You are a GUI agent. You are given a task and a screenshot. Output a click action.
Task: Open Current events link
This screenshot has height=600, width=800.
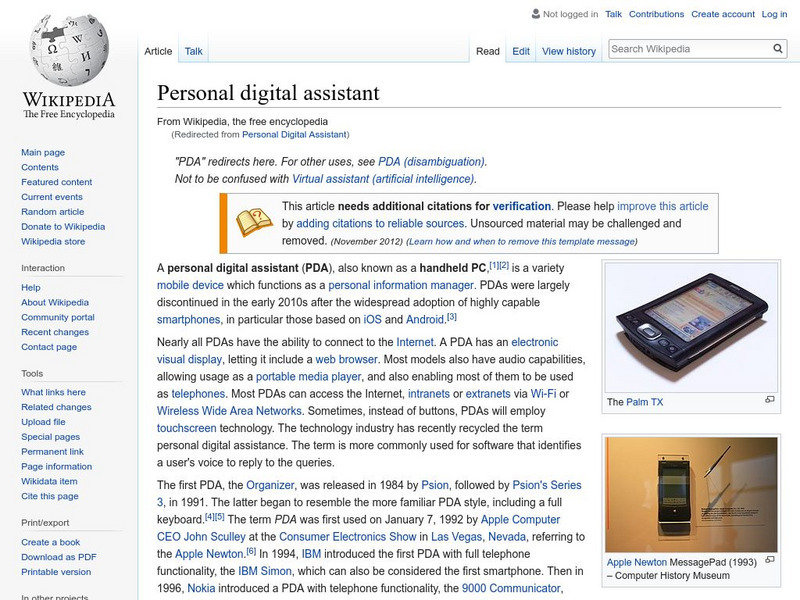[52, 196]
